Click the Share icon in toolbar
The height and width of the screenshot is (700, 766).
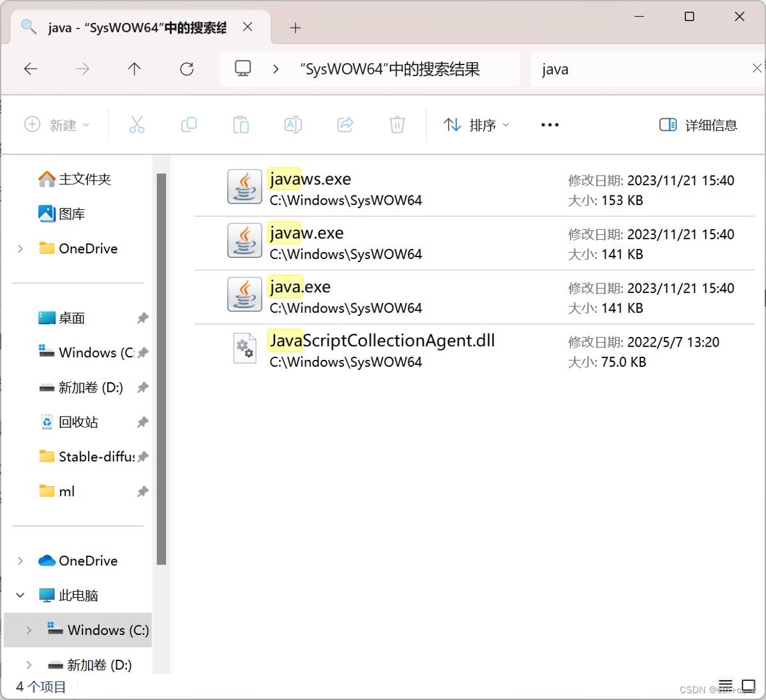345,124
